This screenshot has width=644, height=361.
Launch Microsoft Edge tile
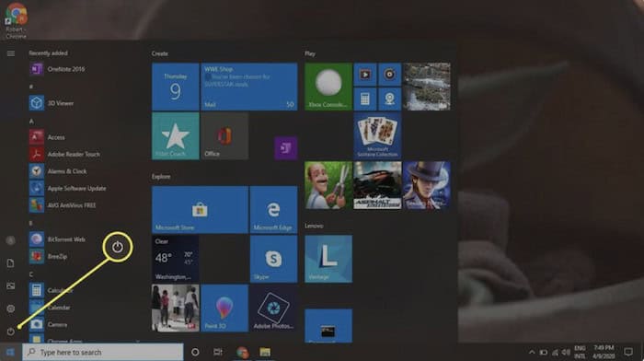273,210
